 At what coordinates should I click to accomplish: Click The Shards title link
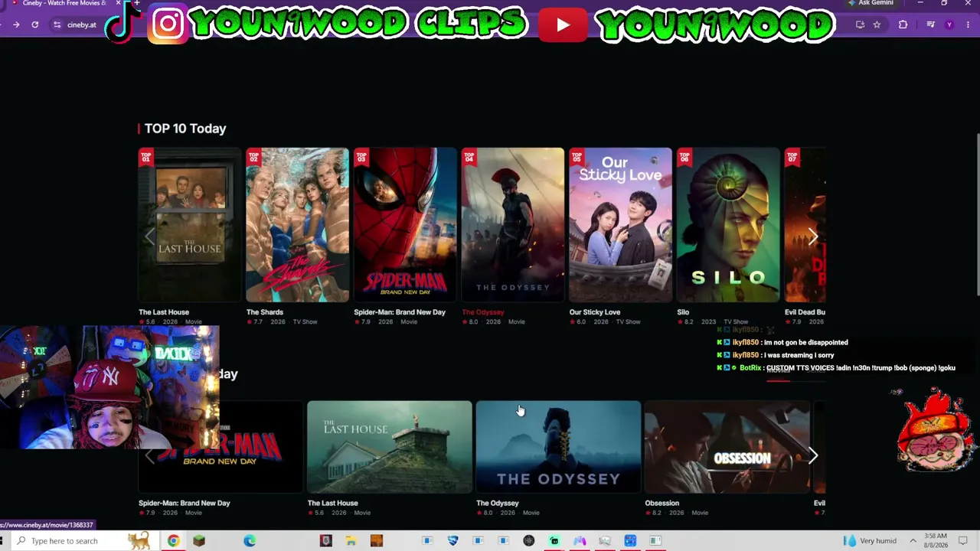(265, 312)
